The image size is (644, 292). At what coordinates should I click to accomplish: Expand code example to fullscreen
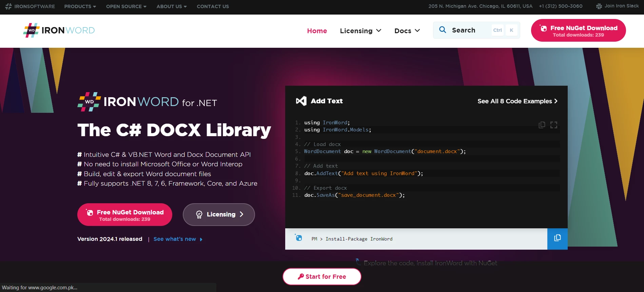coord(554,125)
